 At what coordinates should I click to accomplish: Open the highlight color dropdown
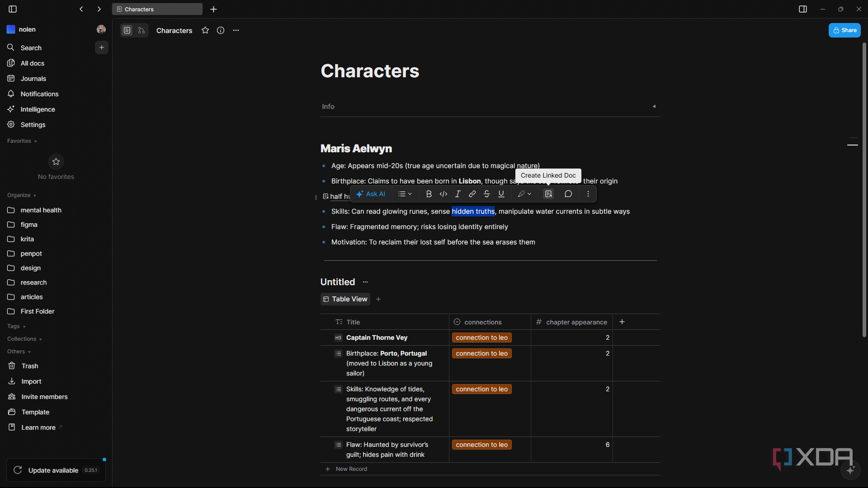click(524, 194)
